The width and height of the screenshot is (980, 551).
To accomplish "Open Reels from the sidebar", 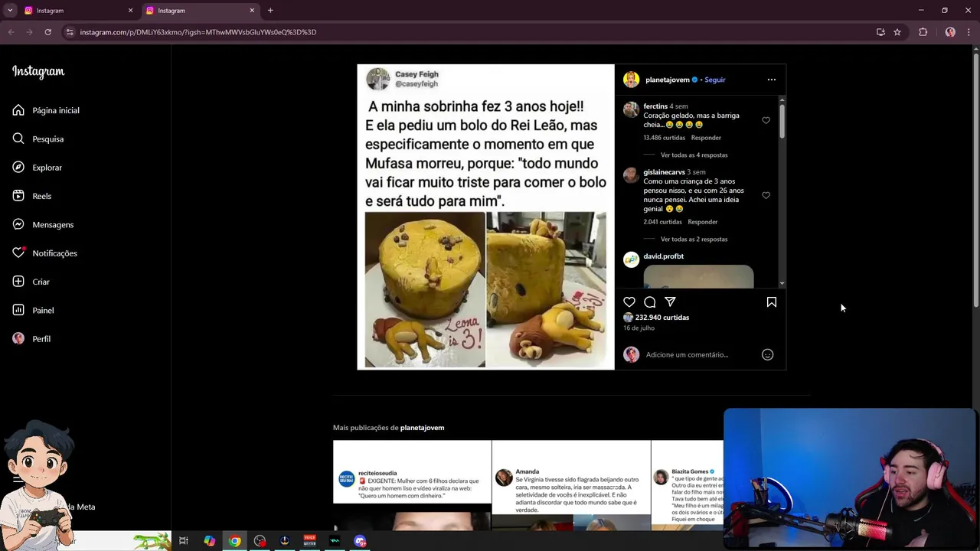I will coord(32,196).
